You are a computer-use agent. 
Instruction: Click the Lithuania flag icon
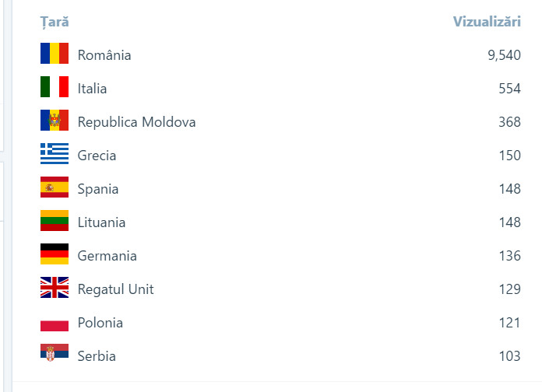point(55,222)
